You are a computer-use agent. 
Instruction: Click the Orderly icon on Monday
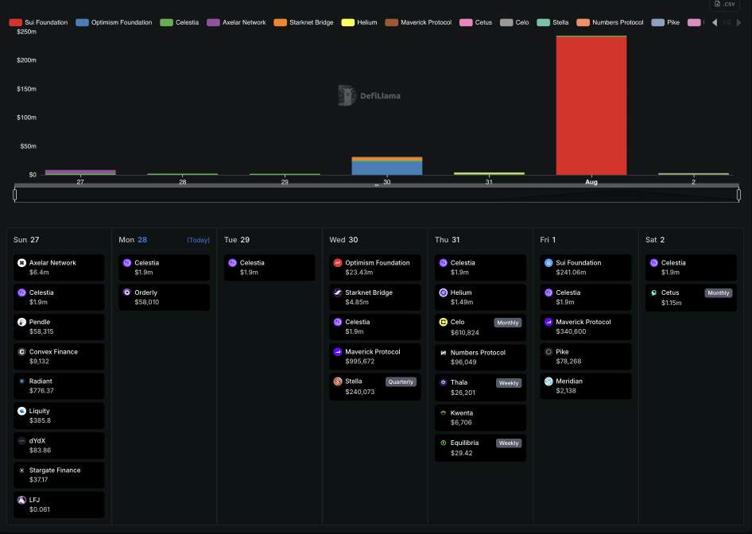tap(127, 293)
